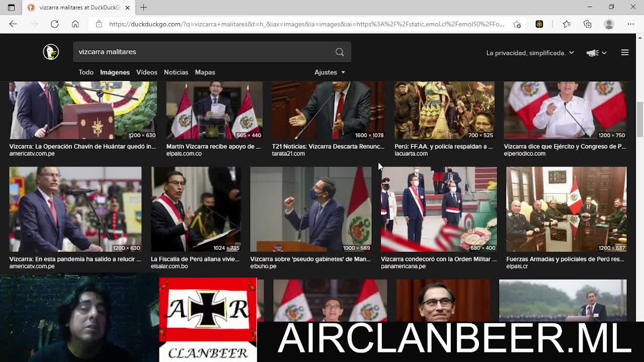Open 'En esta pandemia ha salido' thumbnail

pos(75,209)
